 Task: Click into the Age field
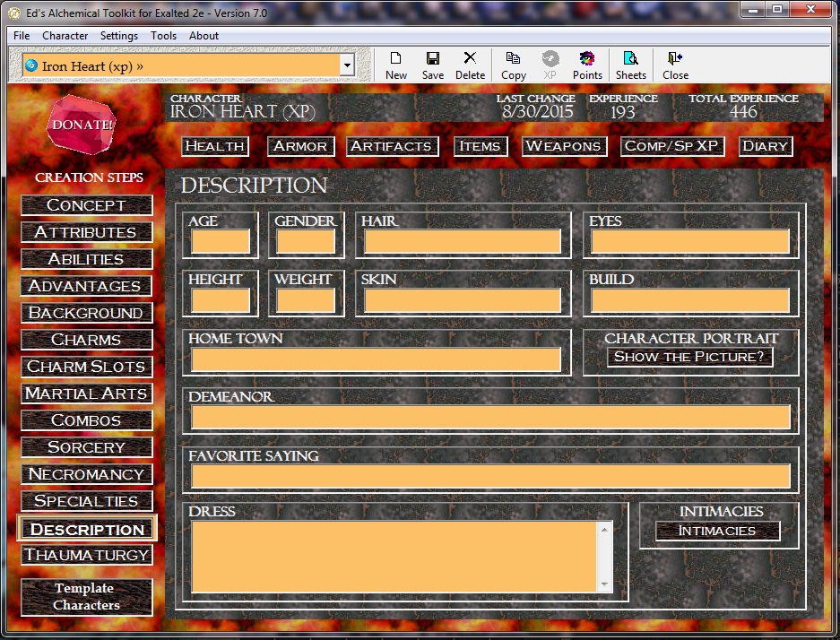click(x=221, y=241)
